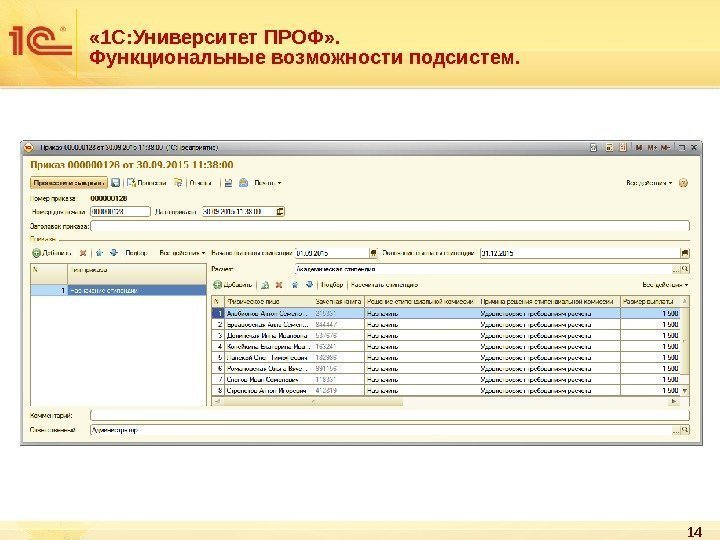Click 'Размер выплаты' column header
Viewport: 720px width, 540px height.
point(650,302)
